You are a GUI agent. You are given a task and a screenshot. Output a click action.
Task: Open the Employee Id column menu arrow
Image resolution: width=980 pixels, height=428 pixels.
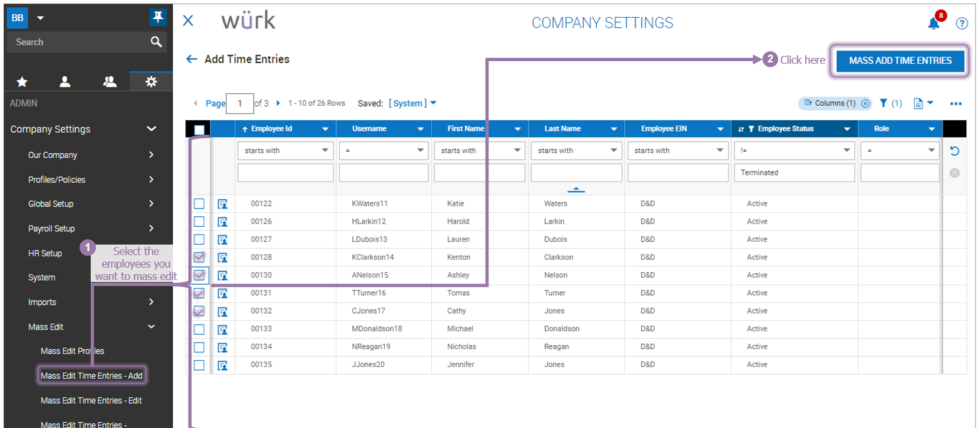tap(325, 129)
